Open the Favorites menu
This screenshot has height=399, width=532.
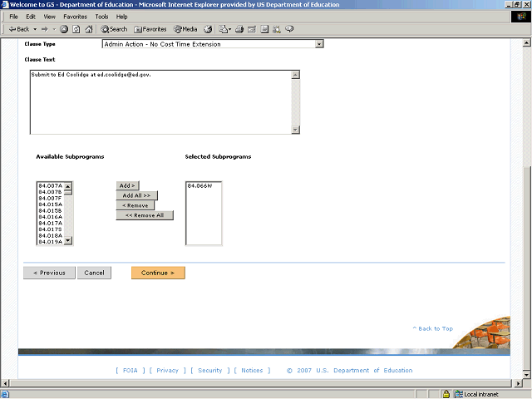[76, 17]
